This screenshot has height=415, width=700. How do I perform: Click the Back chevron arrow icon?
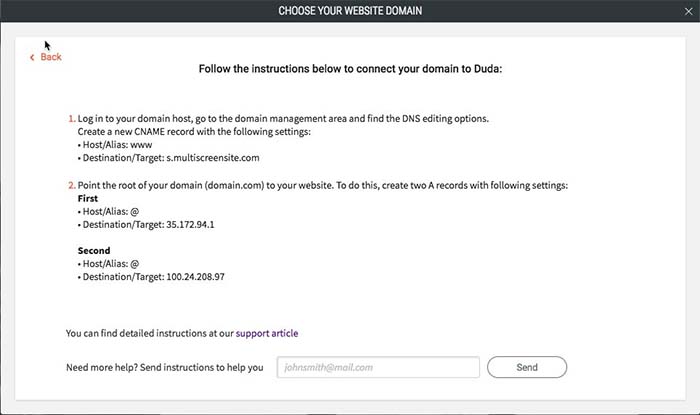33,58
